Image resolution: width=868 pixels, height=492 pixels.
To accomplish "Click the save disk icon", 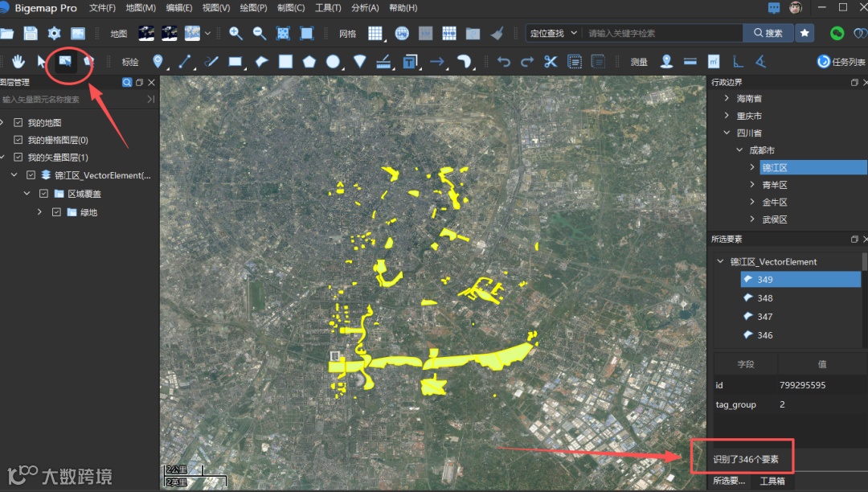I will click(x=31, y=33).
